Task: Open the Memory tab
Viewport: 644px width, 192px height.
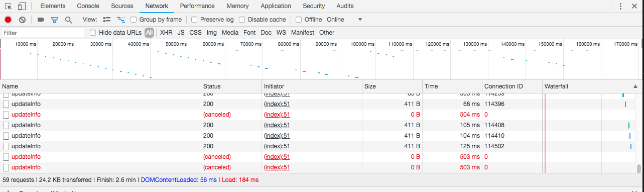Action: coord(237,6)
